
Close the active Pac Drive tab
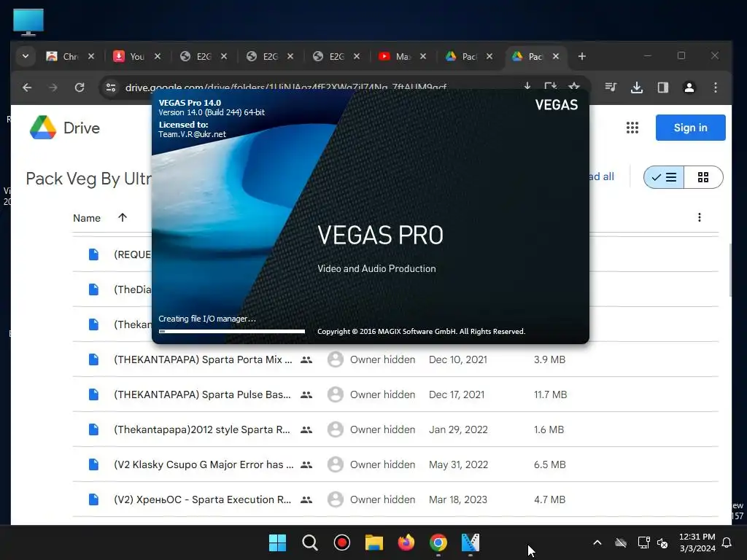click(555, 56)
